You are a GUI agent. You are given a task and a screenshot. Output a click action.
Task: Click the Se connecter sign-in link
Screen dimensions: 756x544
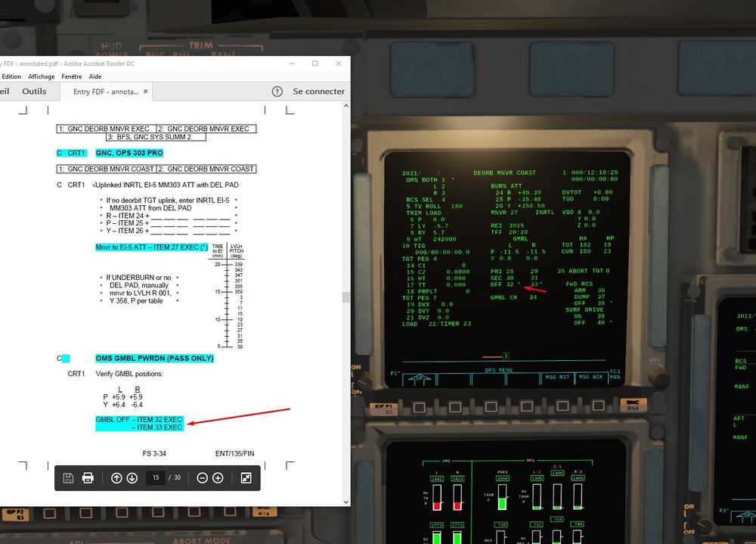click(x=319, y=92)
